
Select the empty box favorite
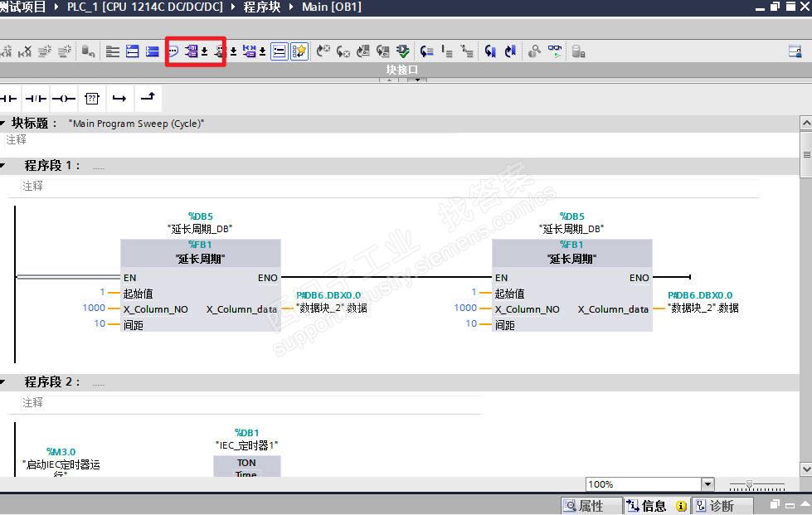click(x=92, y=99)
